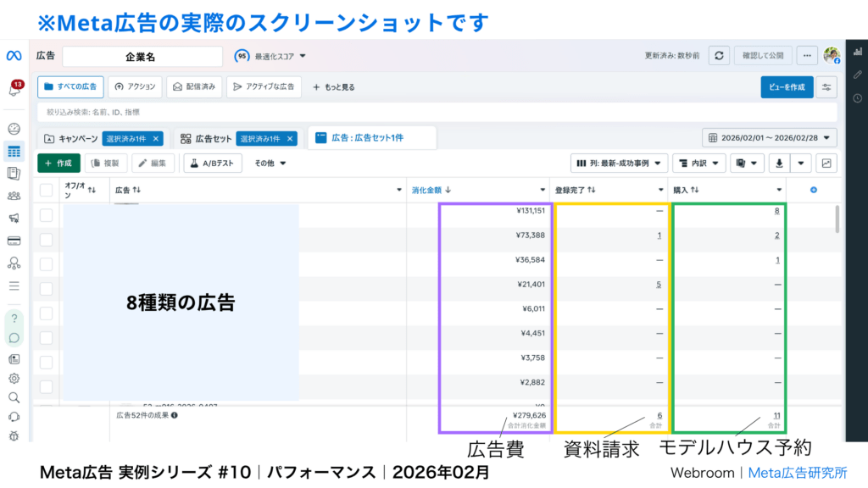Open notifications bell with 13 badge
Screen dimensions: 868x488
[x=15, y=88]
